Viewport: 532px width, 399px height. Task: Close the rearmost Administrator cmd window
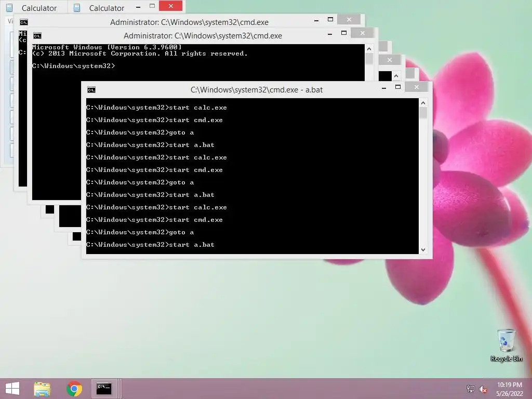(x=349, y=20)
